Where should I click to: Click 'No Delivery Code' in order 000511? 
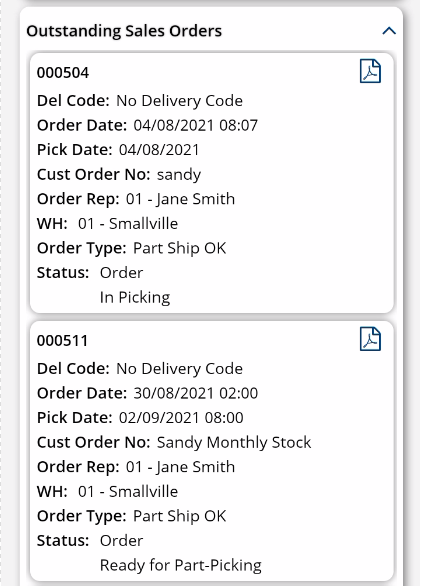[x=179, y=369]
